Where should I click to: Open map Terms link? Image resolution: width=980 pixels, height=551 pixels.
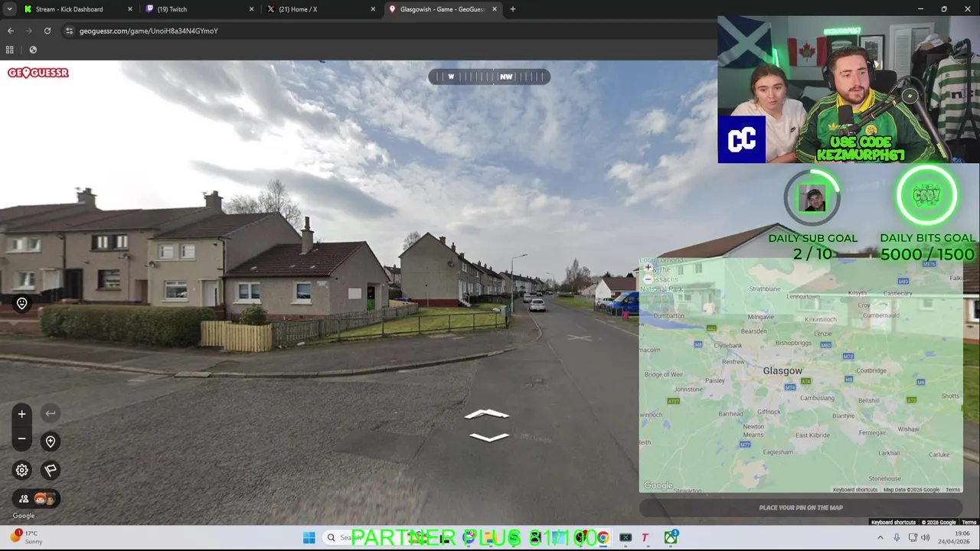pos(952,490)
